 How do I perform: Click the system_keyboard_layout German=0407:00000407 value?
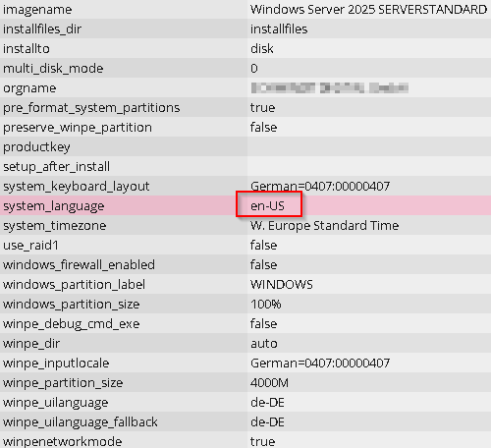(320, 187)
